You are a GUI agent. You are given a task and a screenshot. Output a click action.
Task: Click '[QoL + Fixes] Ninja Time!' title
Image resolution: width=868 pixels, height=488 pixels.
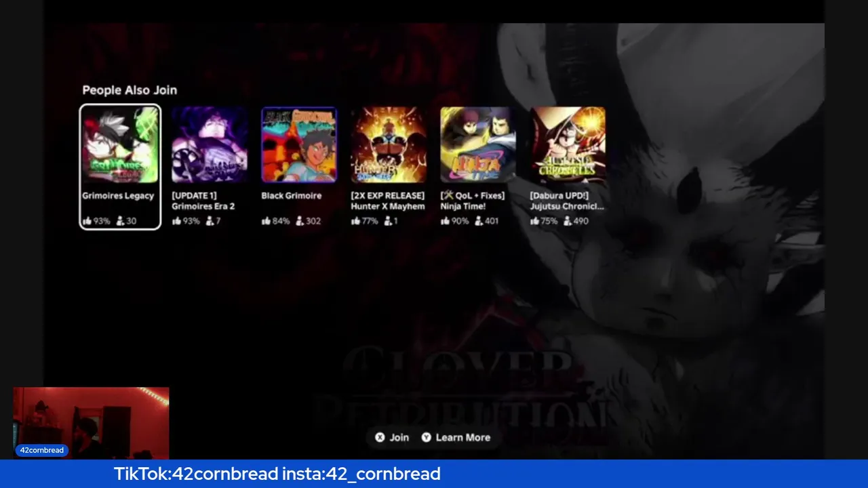[473, 201]
